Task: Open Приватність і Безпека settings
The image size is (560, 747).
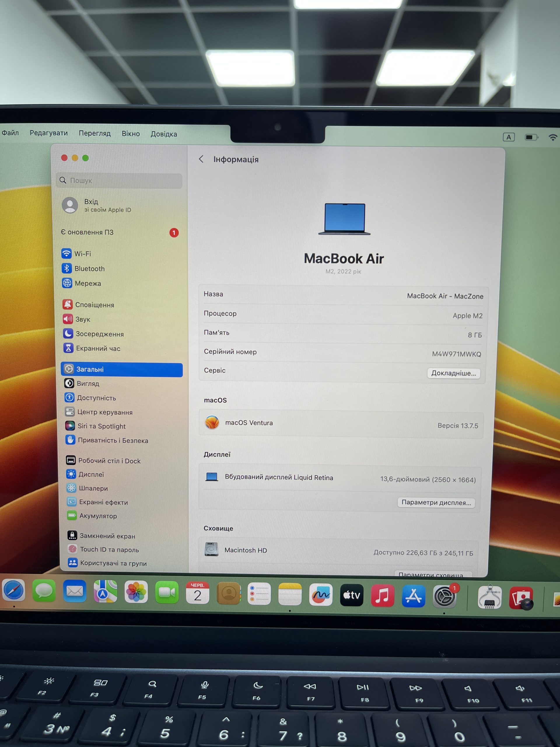Action: (107, 440)
